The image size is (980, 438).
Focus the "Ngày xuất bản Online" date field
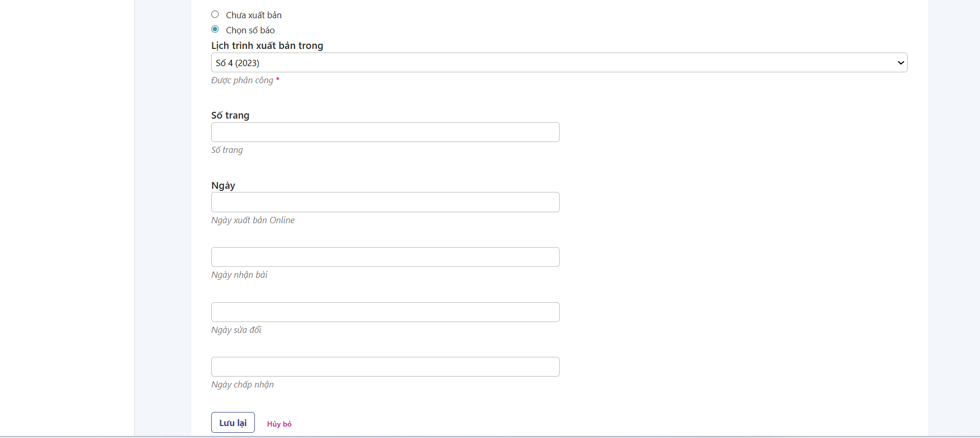(385, 202)
